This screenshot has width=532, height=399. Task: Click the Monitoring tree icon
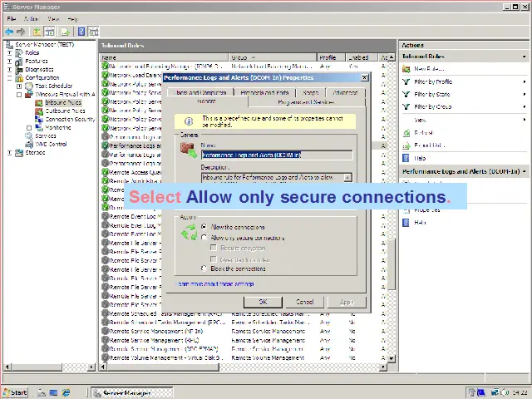[x=39, y=127]
